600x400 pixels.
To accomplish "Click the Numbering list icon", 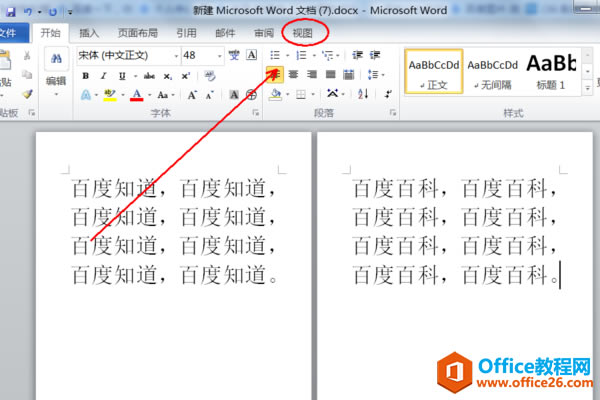I will [302, 56].
